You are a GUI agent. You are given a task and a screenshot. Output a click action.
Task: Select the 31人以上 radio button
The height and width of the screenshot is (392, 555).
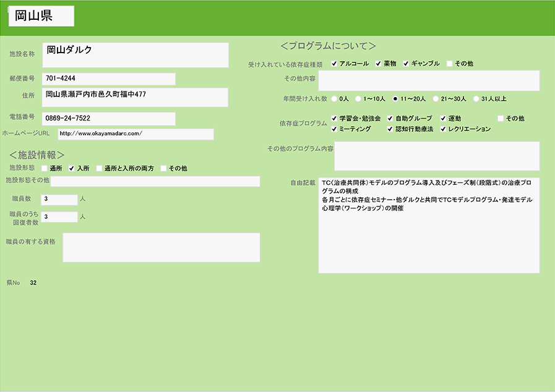476,98
